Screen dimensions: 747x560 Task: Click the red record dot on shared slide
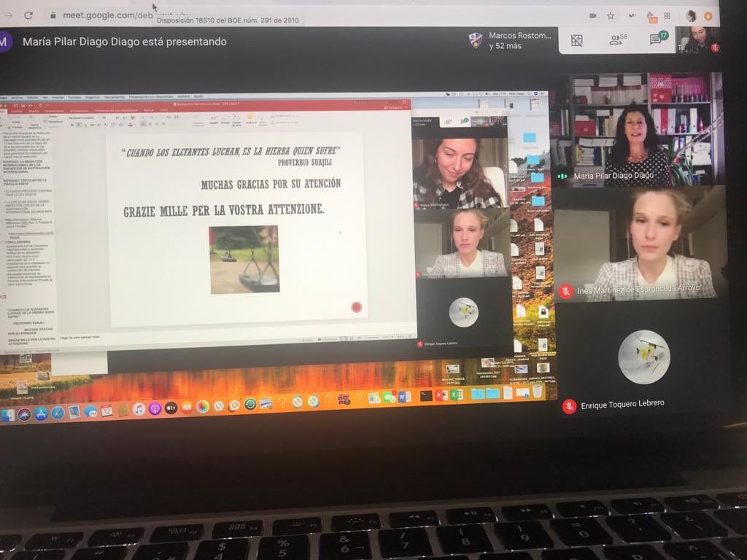click(x=356, y=307)
